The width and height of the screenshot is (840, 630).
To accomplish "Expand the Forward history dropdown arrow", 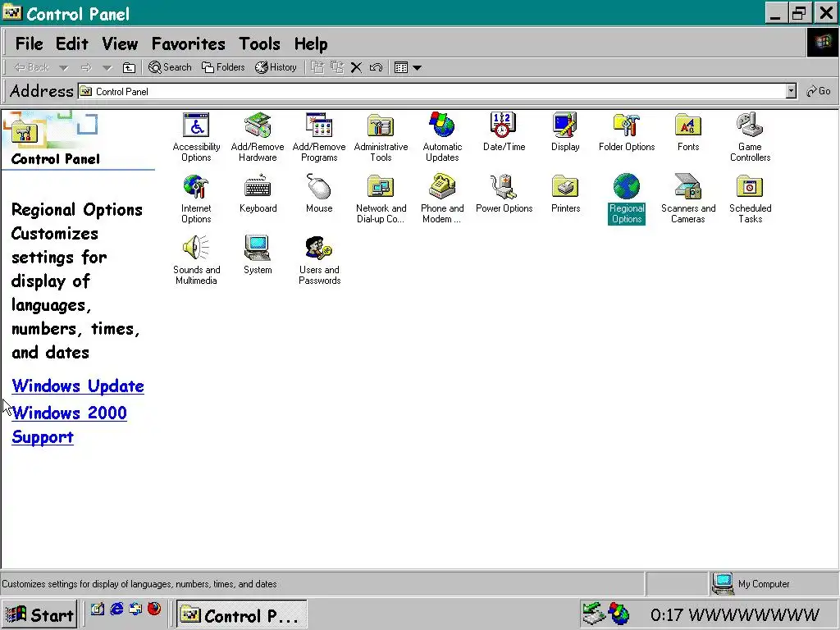I will [x=107, y=68].
